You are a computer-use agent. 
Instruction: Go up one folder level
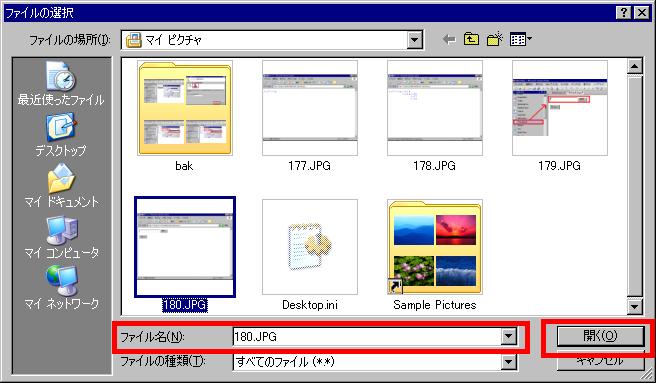(x=472, y=40)
